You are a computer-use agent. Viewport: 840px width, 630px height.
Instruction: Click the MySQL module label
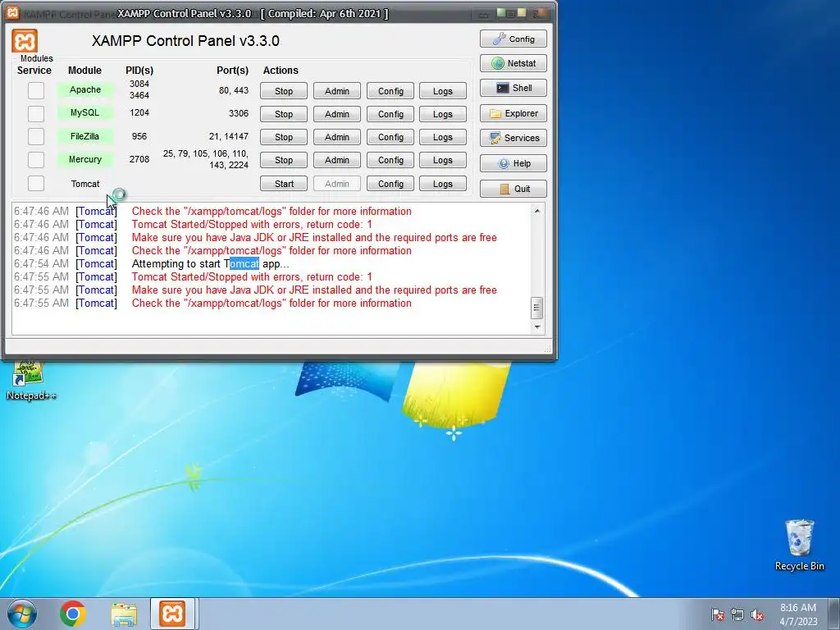coord(85,112)
